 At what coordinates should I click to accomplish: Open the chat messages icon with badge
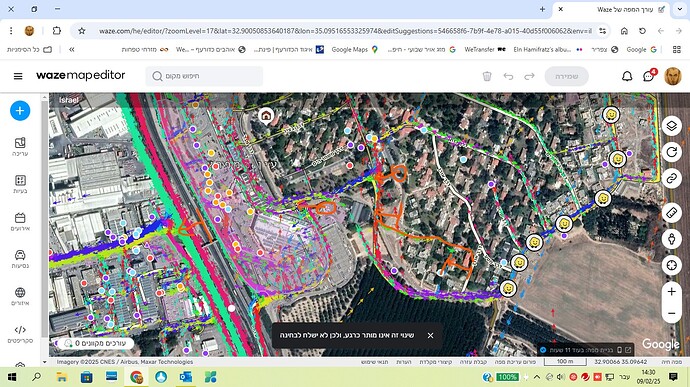click(648, 76)
